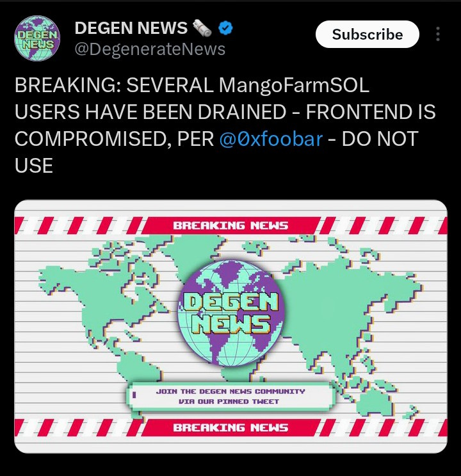The height and width of the screenshot is (476, 461).
Task: Open the DEGEN NEWS profile avatar
Action: coord(37,38)
